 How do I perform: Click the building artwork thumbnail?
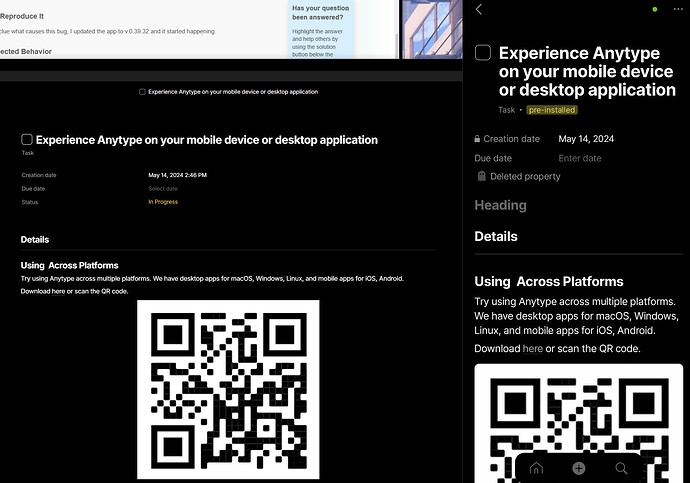click(432, 29)
